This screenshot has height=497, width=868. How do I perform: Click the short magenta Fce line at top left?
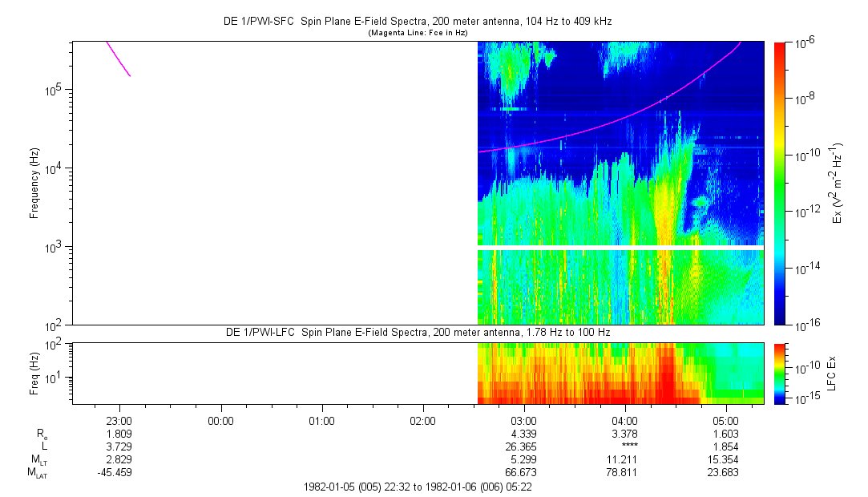click(x=118, y=58)
